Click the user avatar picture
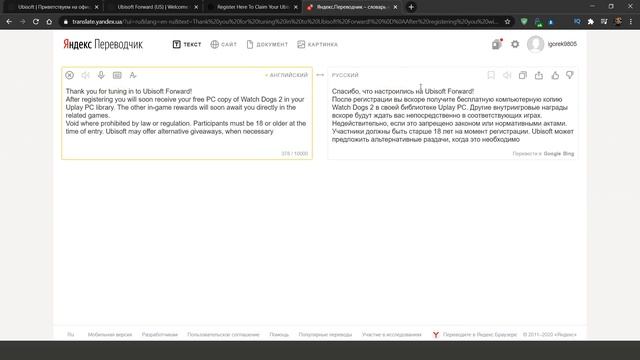The image size is (640, 360). (x=535, y=44)
